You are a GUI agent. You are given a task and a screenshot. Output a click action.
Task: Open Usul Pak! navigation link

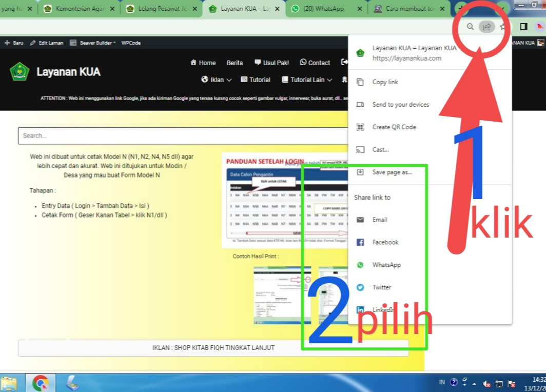(x=271, y=63)
